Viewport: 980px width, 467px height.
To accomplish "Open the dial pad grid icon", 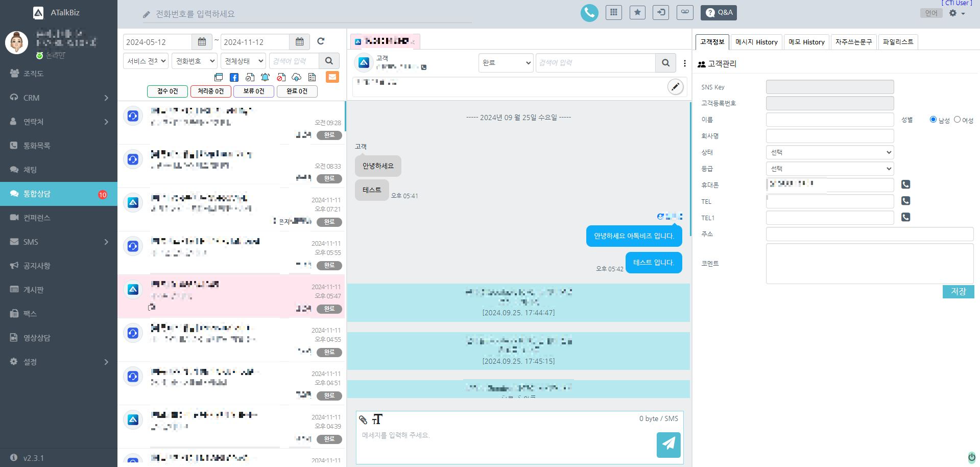I will pyautogui.click(x=614, y=12).
